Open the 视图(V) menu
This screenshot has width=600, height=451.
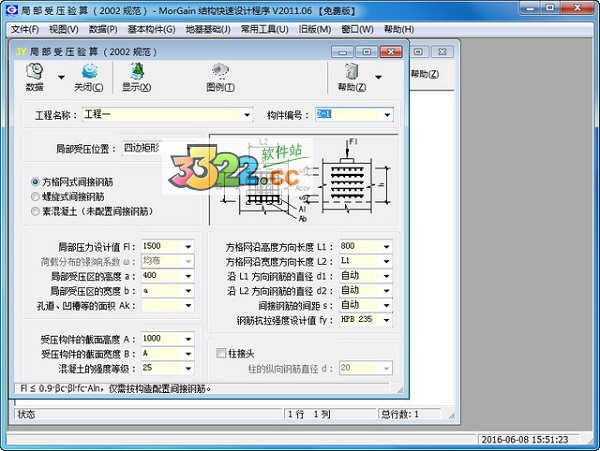pos(64,29)
